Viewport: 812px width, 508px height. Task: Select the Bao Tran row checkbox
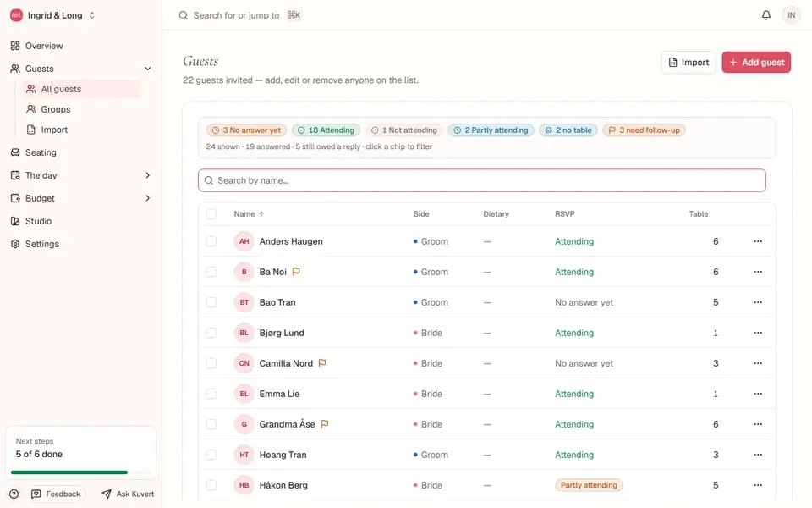(x=211, y=302)
